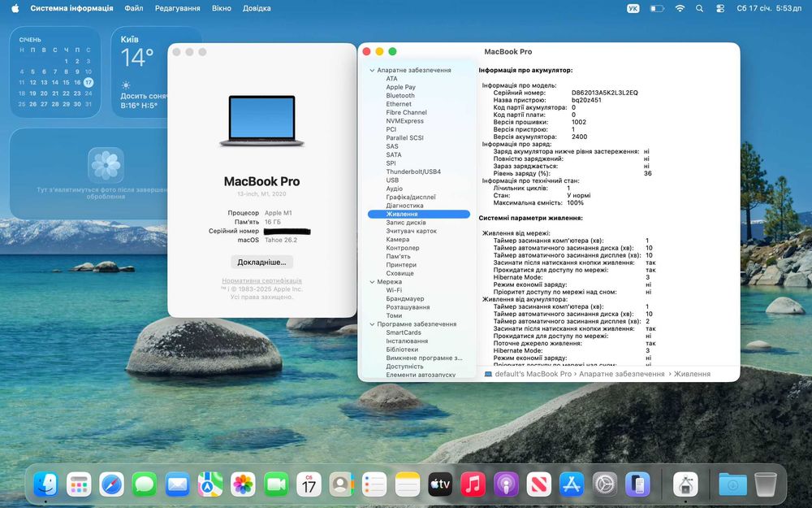
Task: Open the Редагування menu
Action: click(178, 8)
